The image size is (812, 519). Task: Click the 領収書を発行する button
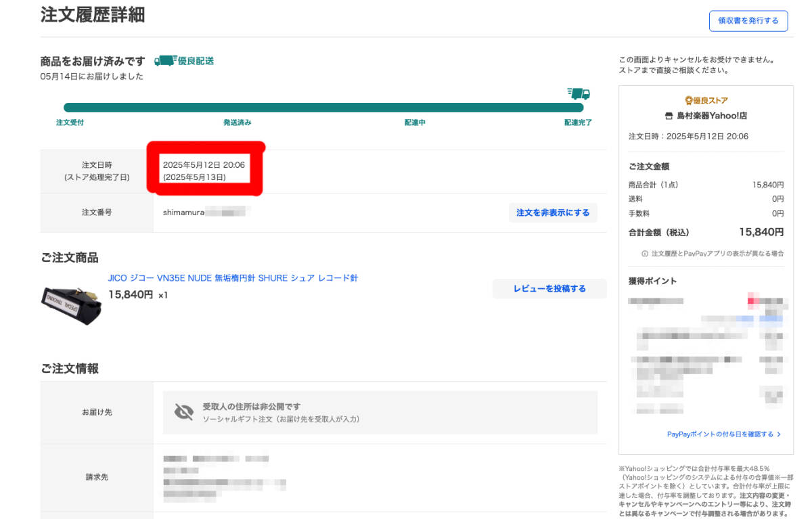tap(748, 20)
